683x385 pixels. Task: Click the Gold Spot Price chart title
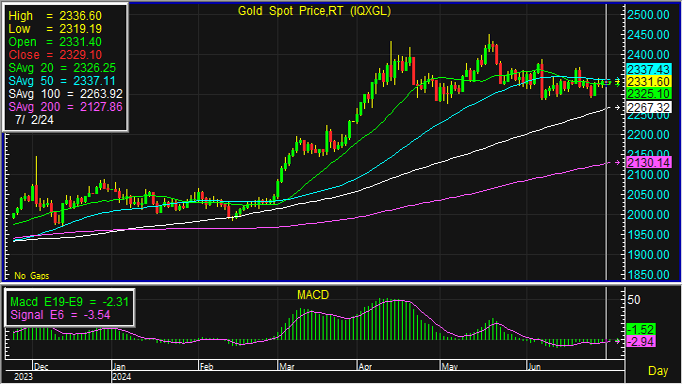314,11
